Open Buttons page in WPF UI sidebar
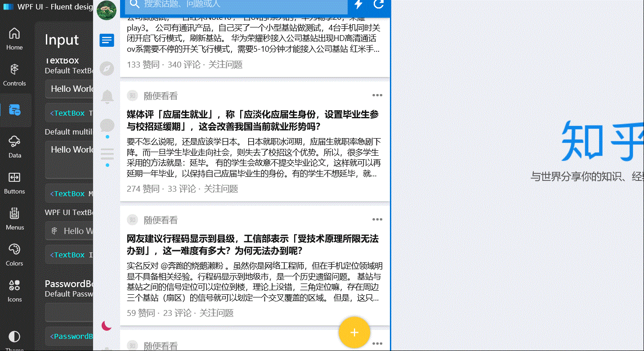 (x=14, y=182)
